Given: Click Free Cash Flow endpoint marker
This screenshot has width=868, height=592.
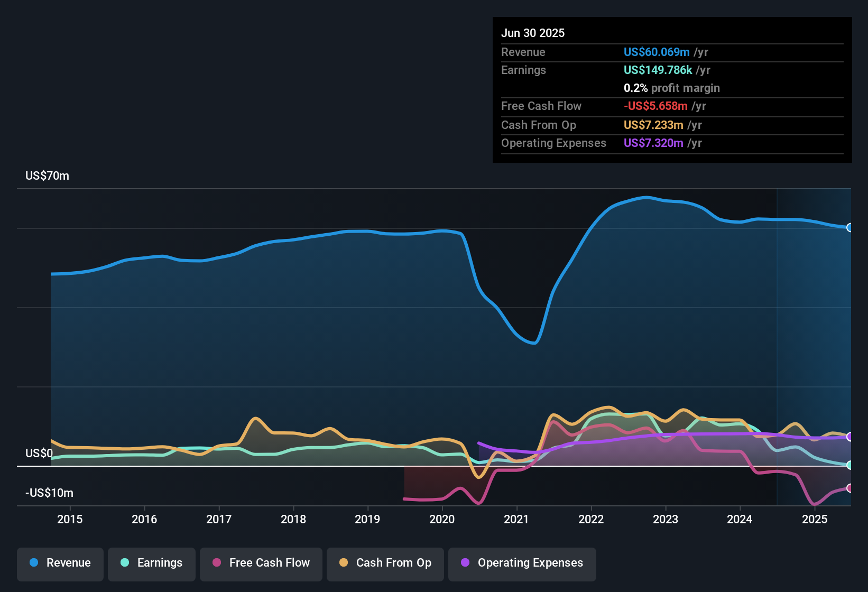Looking at the screenshot, I should click(850, 488).
